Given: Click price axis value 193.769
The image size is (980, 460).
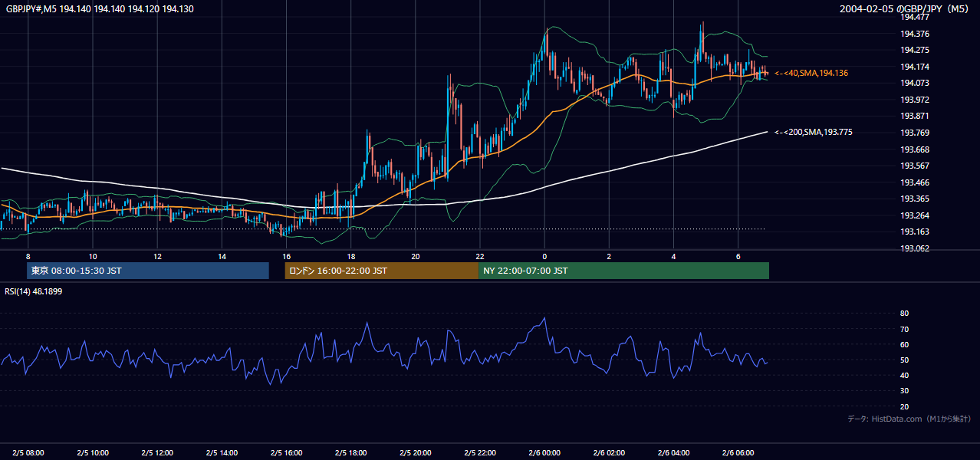Looking at the screenshot, I should 914,133.
